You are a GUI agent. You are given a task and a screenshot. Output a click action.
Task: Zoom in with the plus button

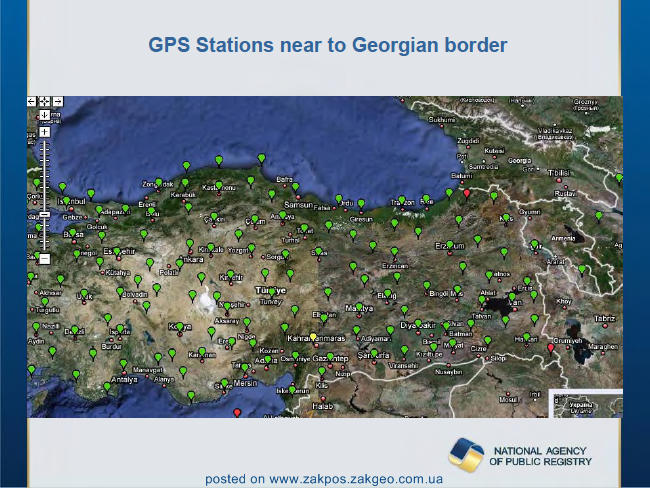pos(44,132)
